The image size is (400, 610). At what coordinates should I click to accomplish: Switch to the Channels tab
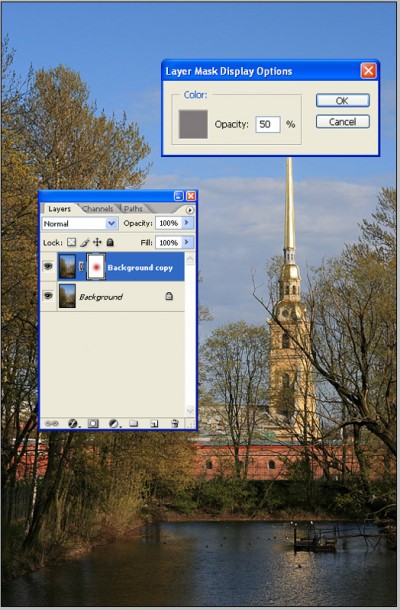[97, 209]
